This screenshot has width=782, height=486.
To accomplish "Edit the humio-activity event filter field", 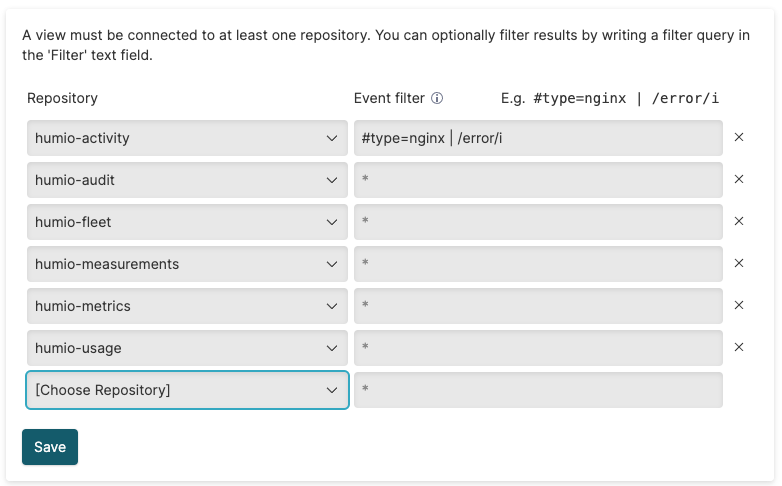I will (x=538, y=138).
